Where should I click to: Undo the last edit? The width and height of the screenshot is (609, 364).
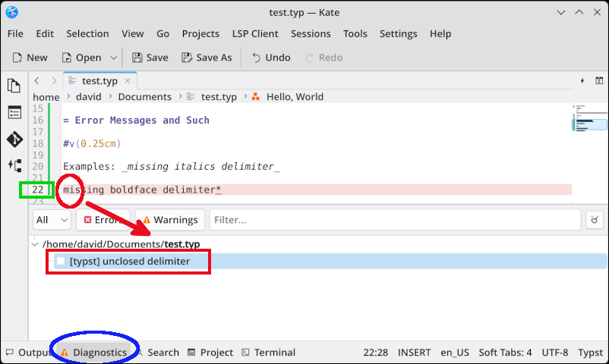271,58
